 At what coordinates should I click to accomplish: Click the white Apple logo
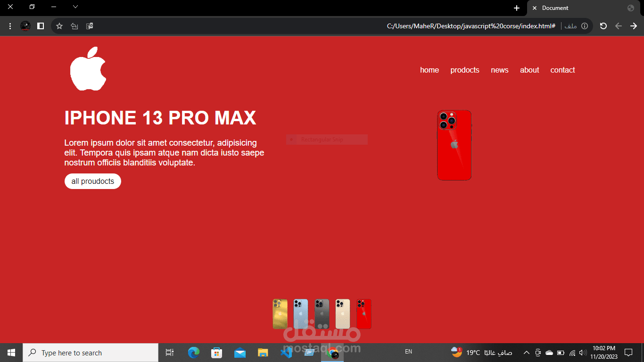(88, 68)
